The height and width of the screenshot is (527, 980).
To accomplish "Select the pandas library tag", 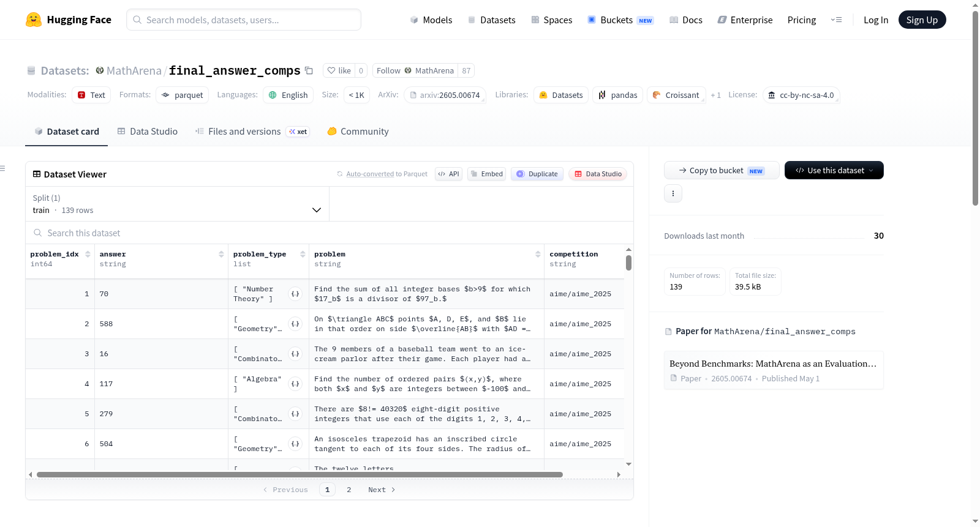I will tap(617, 95).
